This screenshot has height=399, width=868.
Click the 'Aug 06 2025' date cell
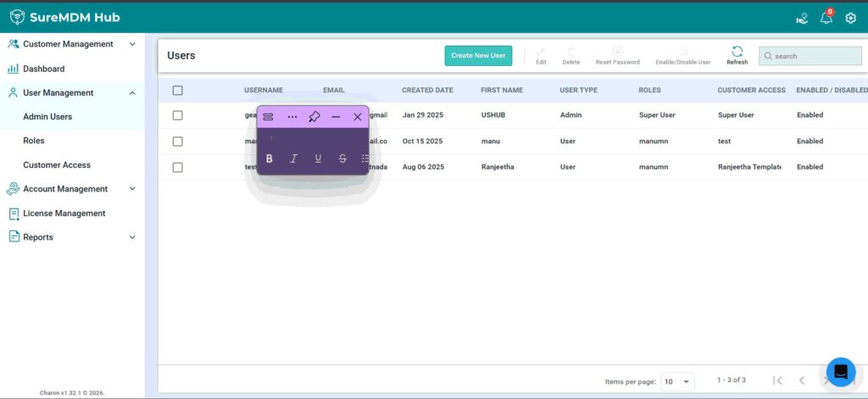pyautogui.click(x=423, y=167)
